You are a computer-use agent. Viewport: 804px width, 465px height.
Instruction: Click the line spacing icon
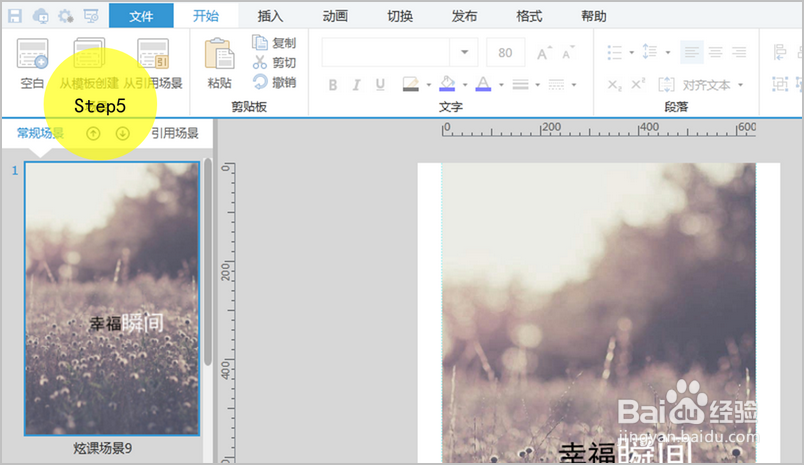coord(650,52)
